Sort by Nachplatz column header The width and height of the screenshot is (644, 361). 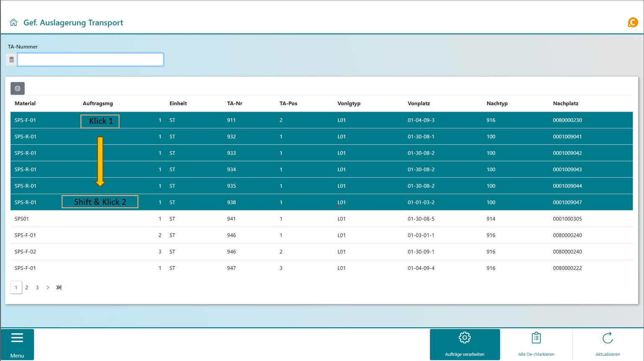tap(565, 103)
